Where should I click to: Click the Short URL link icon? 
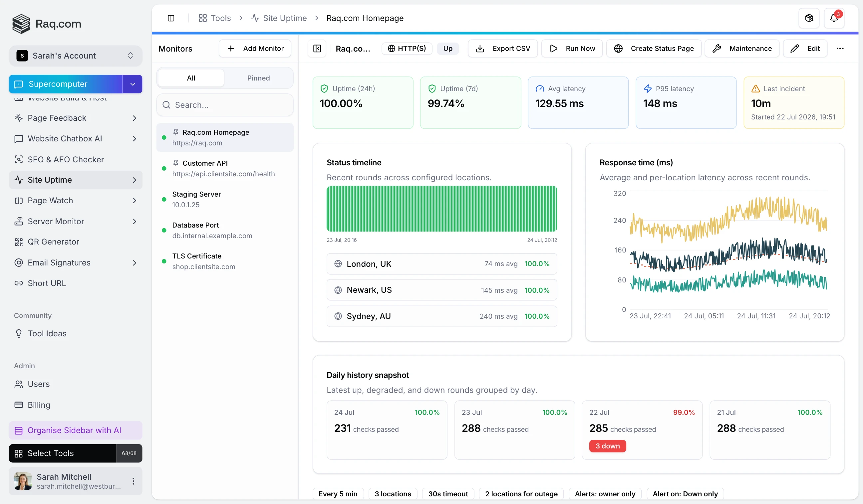pyautogui.click(x=19, y=283)
